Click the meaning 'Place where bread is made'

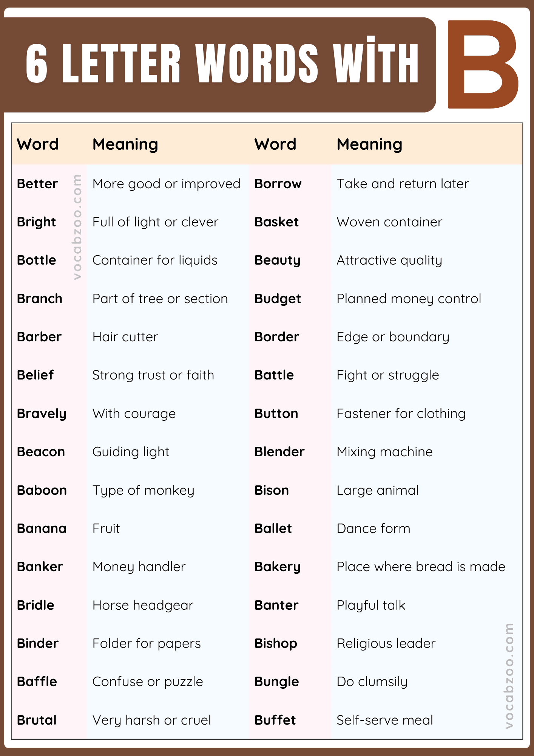pyautogui.click(x=421, y=567)
